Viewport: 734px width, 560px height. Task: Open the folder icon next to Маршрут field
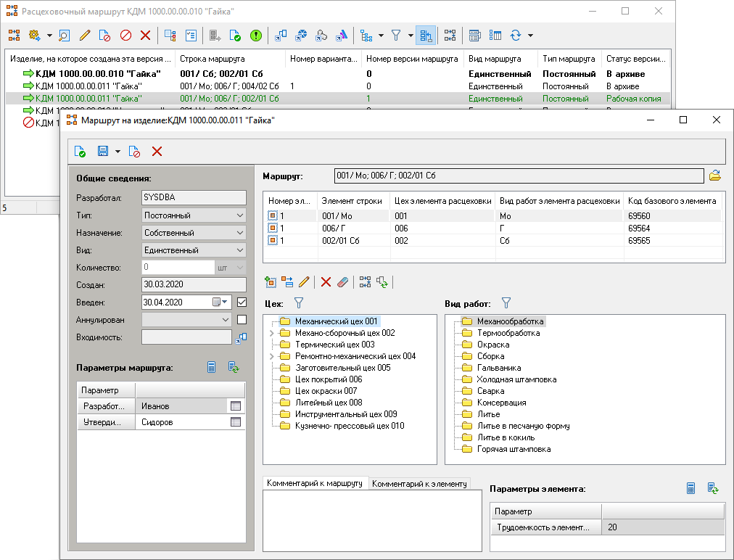715,176
